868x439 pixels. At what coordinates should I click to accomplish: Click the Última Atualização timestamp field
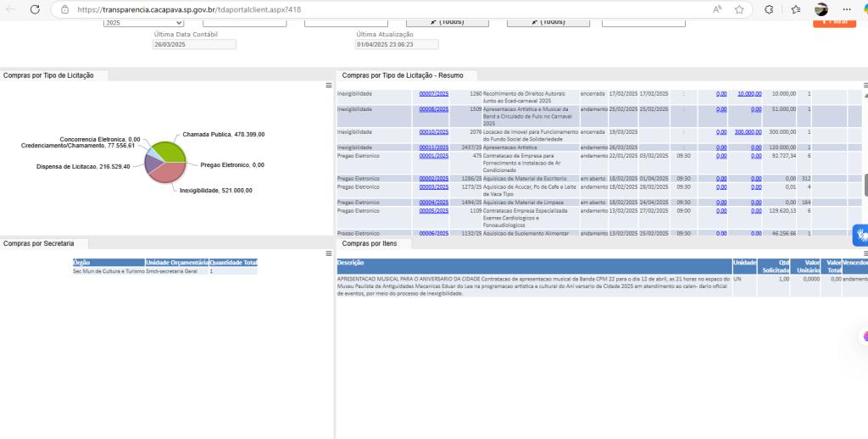(397, 44)
